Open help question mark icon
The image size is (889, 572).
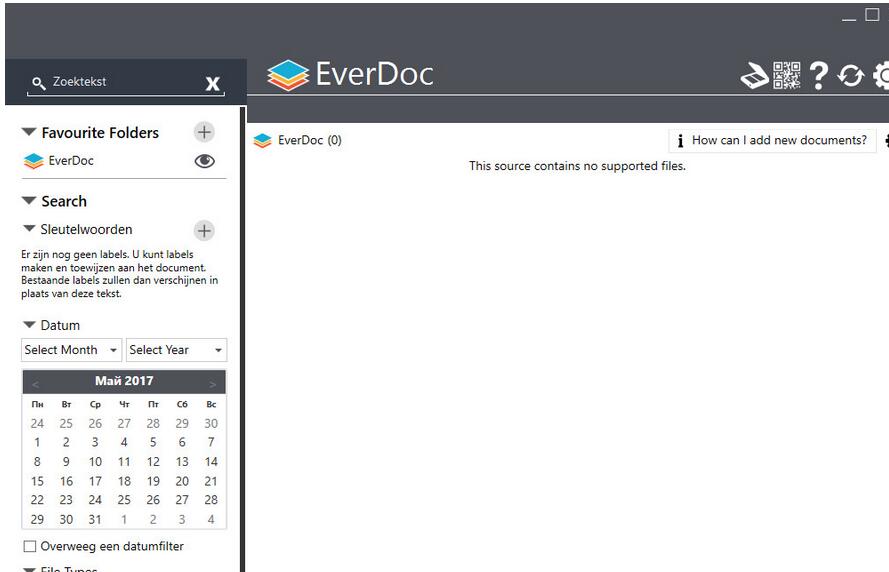818,75
